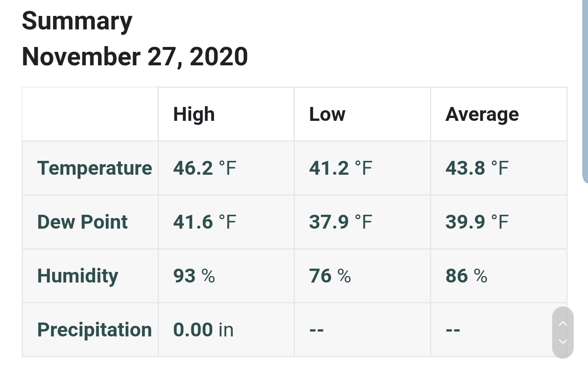This screenshot has width=588, height=365.
Task: Click the blue vertical scrollbar thumb
Action: [585, 91]
